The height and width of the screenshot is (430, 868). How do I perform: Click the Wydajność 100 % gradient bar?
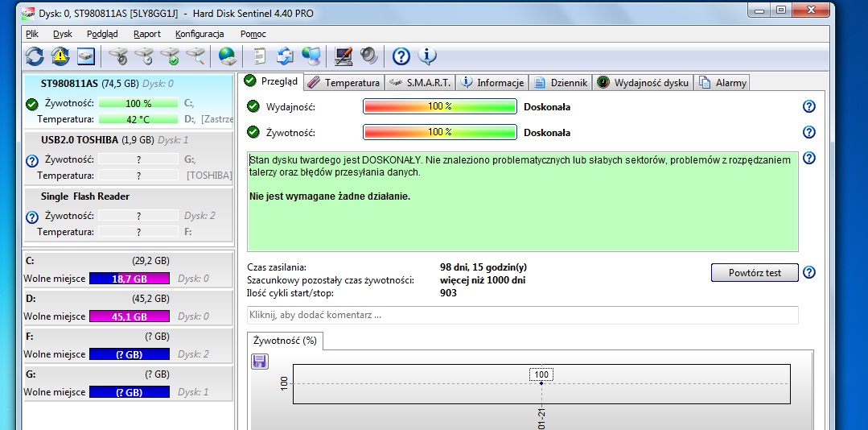click(x=439, y=106)
